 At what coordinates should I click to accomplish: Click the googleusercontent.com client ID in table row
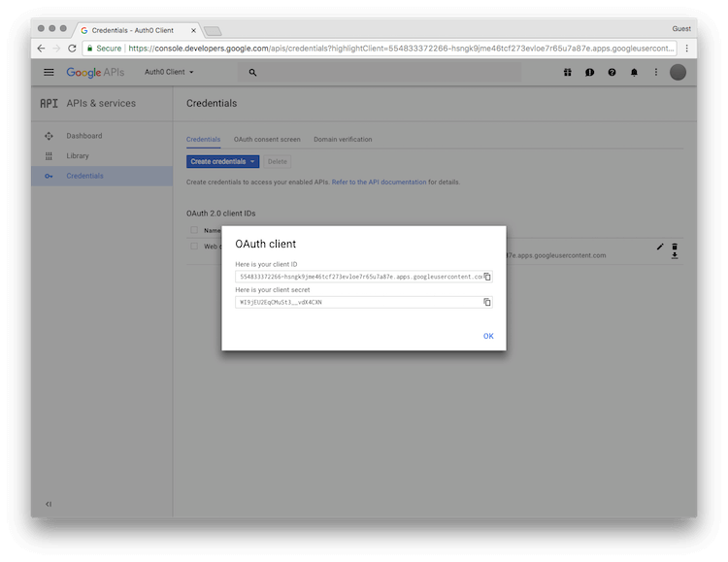tap(556, 255)
